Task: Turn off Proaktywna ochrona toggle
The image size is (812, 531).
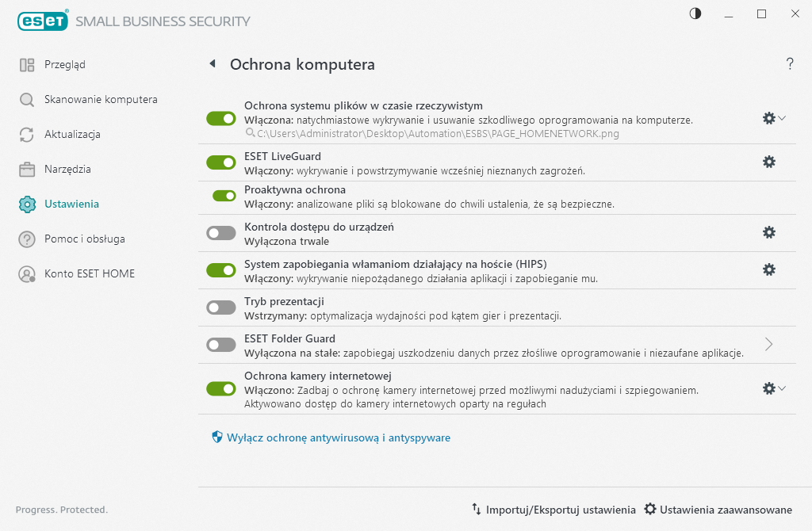Action: tap(224, 195)
